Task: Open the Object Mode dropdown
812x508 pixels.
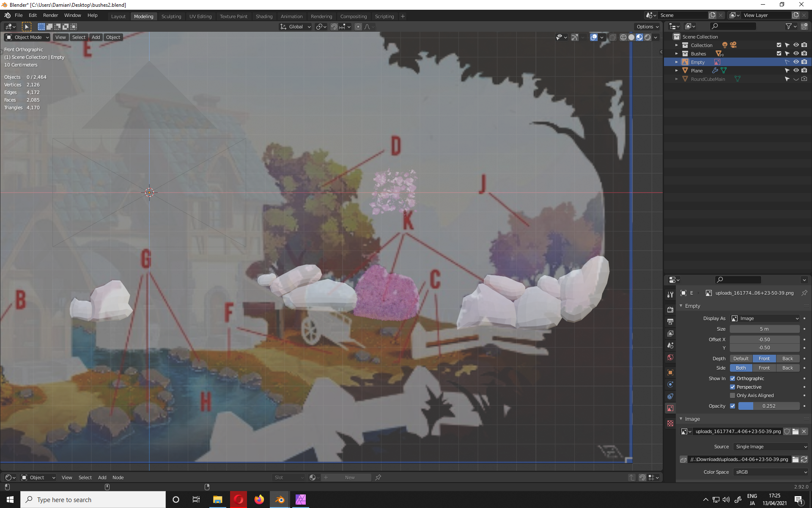Action: point(28,37)
